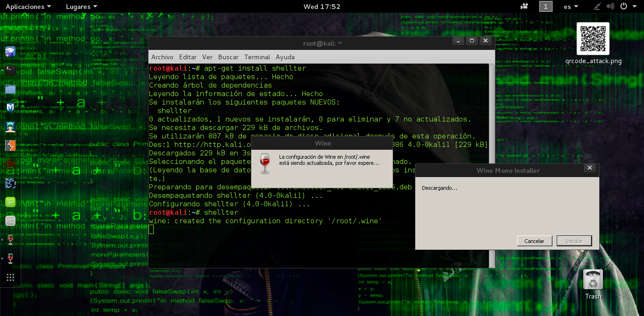Select the qrcode_attack.png desktop file
The image size is (644, 316).
[593, 43]
